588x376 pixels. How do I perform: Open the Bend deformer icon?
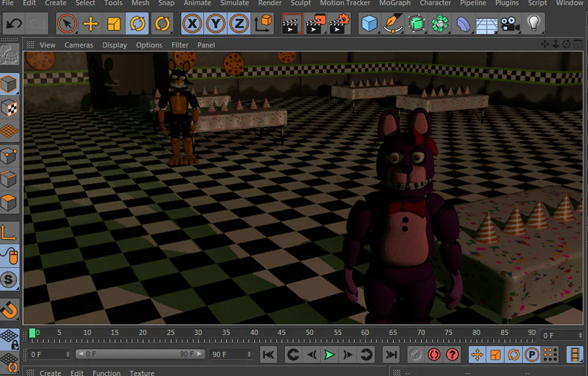click(463, 23)
